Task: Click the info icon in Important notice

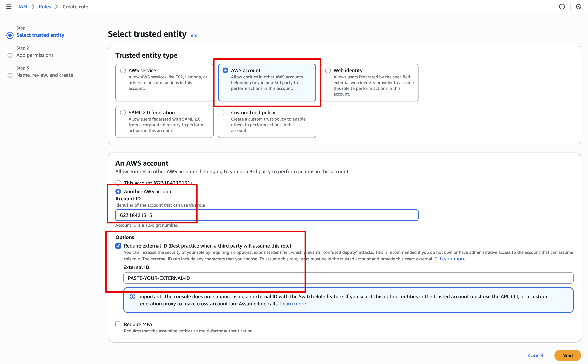Action: [x=132, y=296]
